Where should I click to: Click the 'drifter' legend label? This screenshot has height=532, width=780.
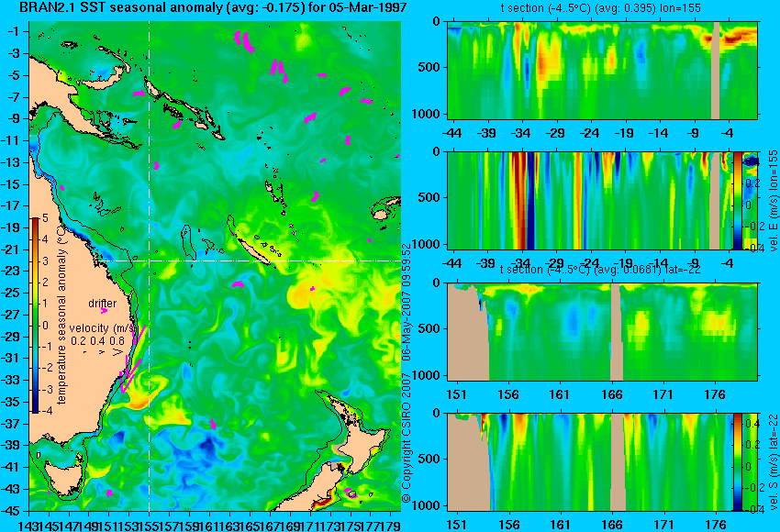click(103, 304)
